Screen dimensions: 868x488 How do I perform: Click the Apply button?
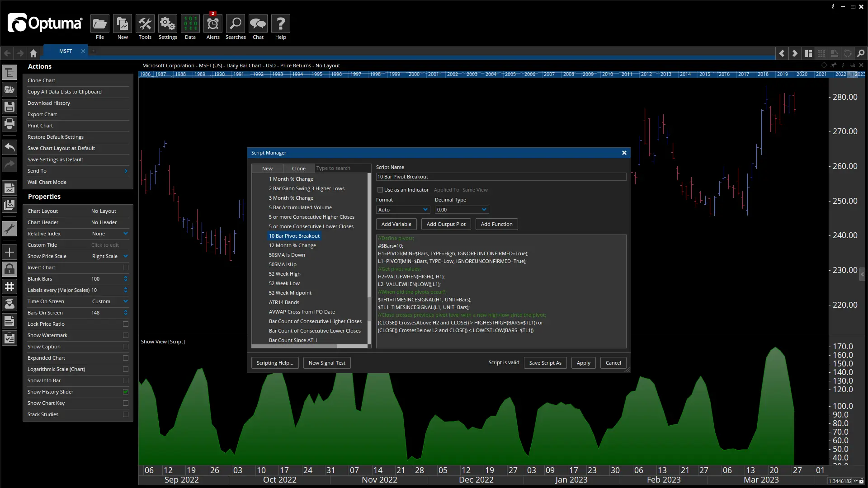tap(583, 363)
